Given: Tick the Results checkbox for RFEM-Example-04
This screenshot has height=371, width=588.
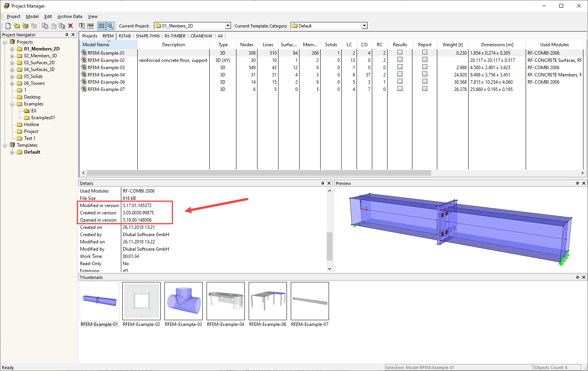Looking at the screenshot, I should tap(400, 74).
